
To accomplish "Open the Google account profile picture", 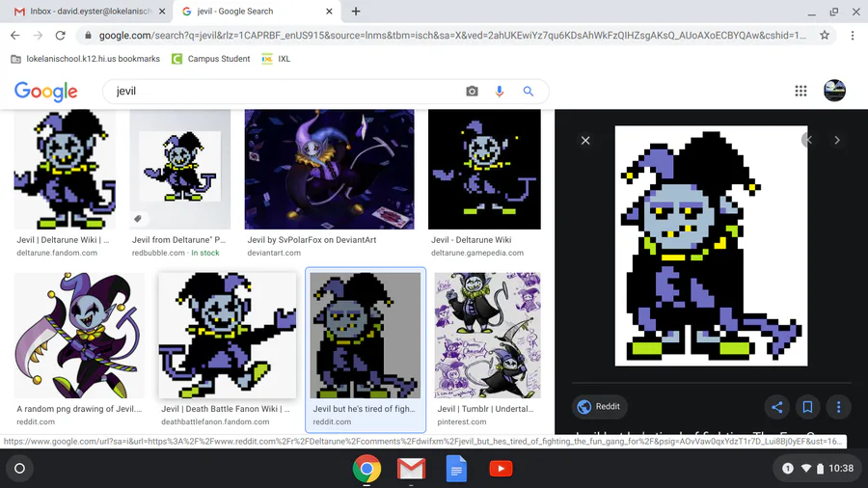I will [834, 91].
